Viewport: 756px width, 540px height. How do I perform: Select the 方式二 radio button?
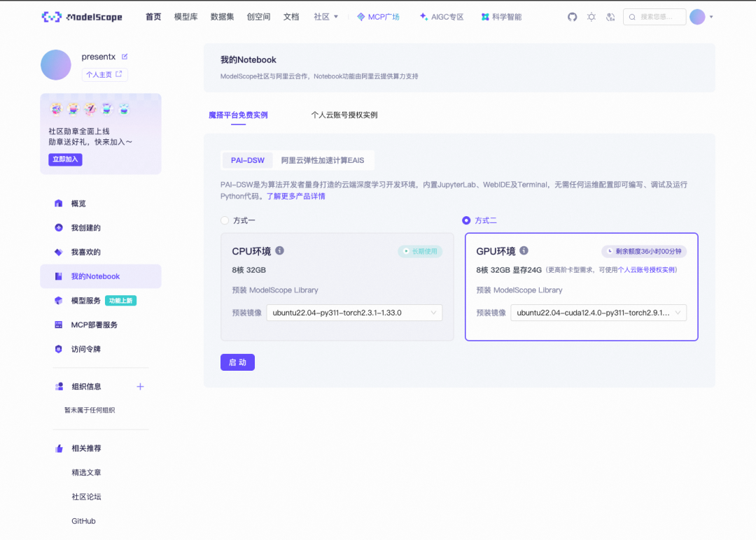click(x=466, y=220)
